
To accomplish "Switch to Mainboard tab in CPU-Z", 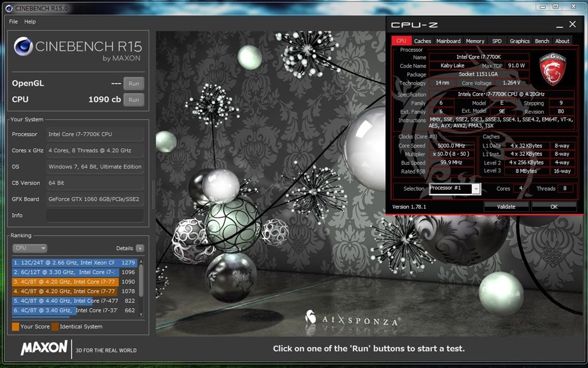I will pos(448,41).
